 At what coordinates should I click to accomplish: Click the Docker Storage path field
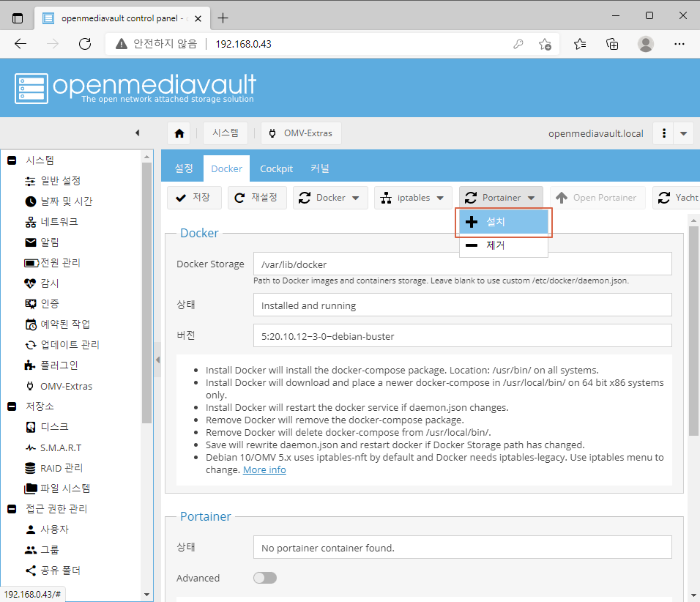coord(463,264)
